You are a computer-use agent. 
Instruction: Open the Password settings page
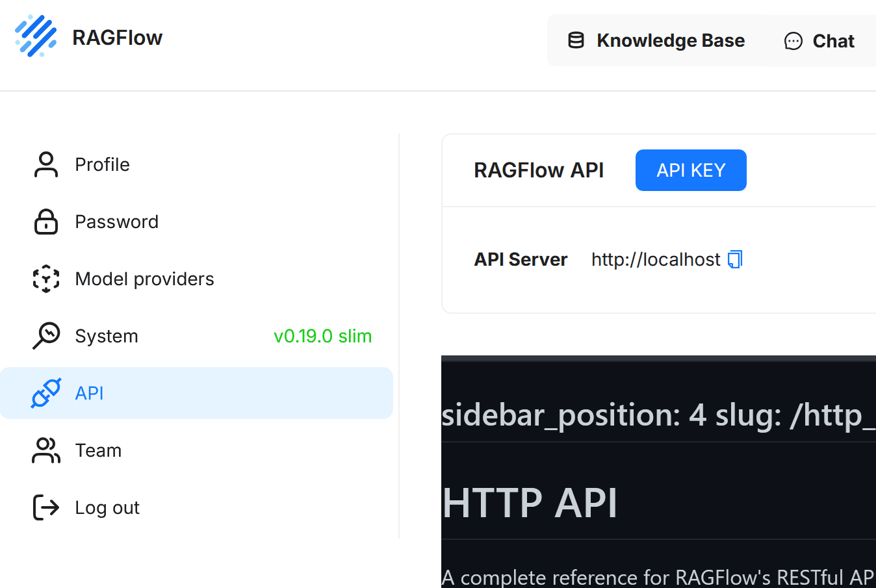(x=117, y=222)
